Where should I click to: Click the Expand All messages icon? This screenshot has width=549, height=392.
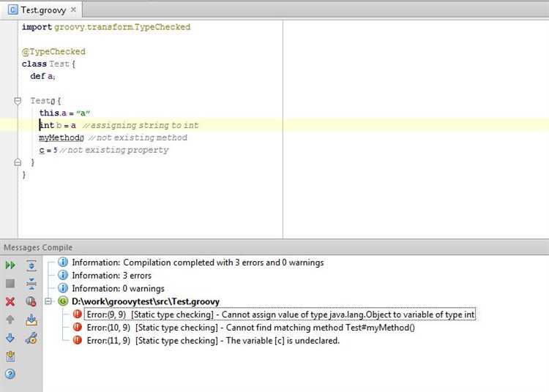tap(31, 265)
